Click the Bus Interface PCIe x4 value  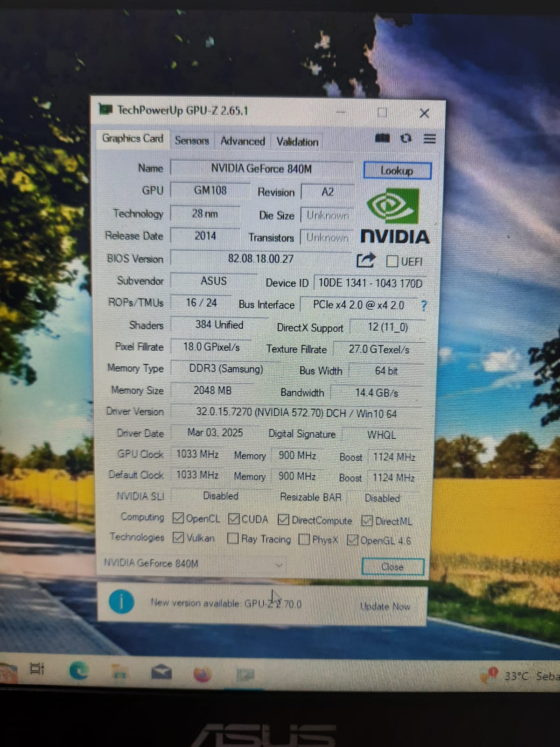(359, 305)
